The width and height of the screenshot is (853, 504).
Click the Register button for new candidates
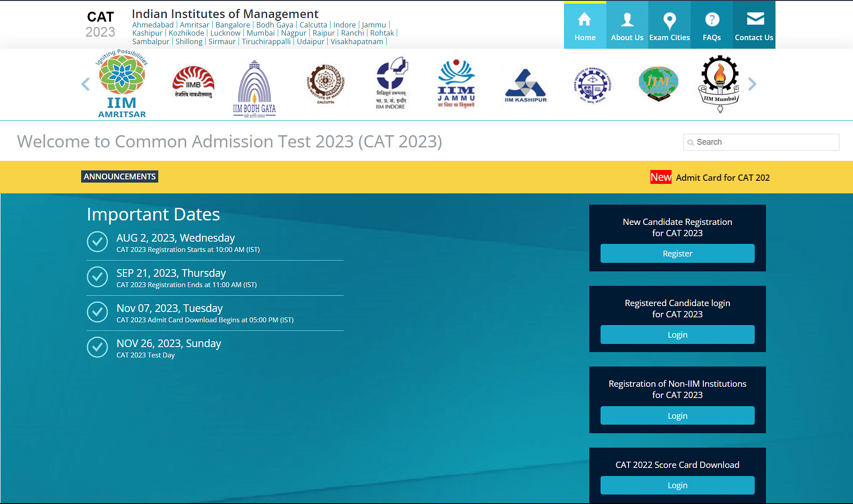tap(677, 253)
